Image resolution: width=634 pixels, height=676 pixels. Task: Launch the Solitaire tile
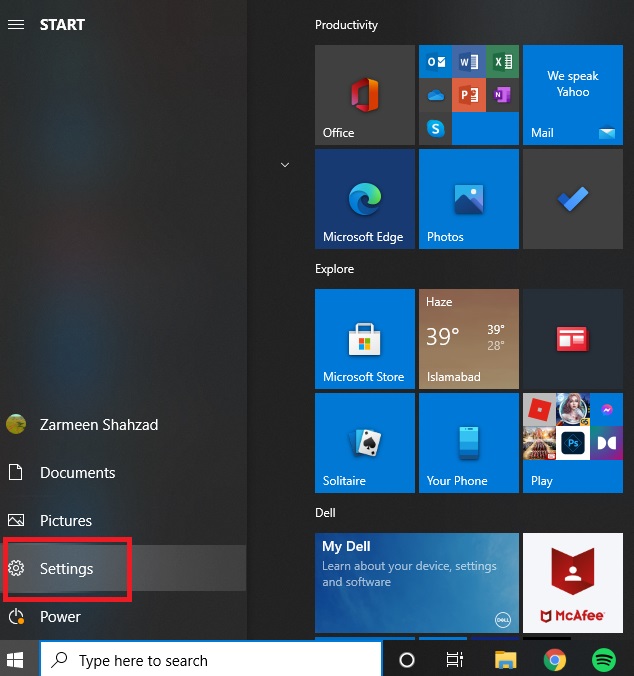click(365, 443)
